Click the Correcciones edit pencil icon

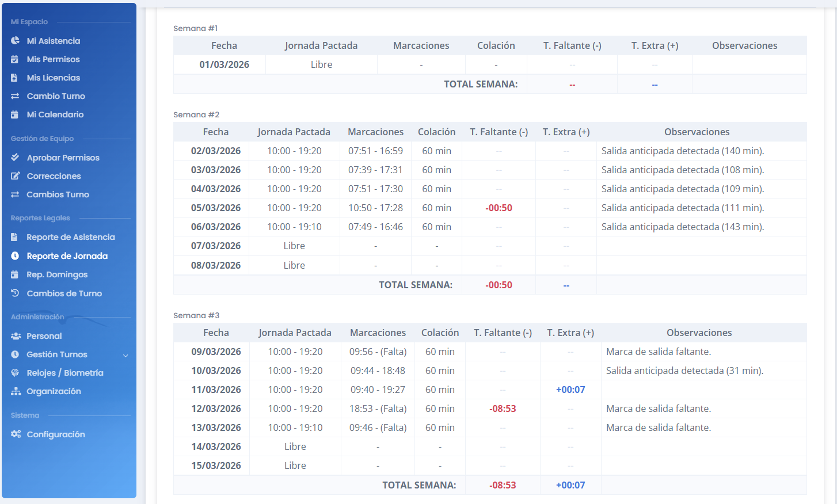(15, 176)
